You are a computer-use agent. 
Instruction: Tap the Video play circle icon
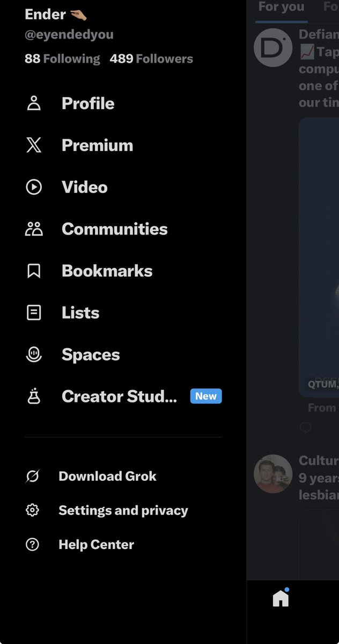tap(34, 187)
